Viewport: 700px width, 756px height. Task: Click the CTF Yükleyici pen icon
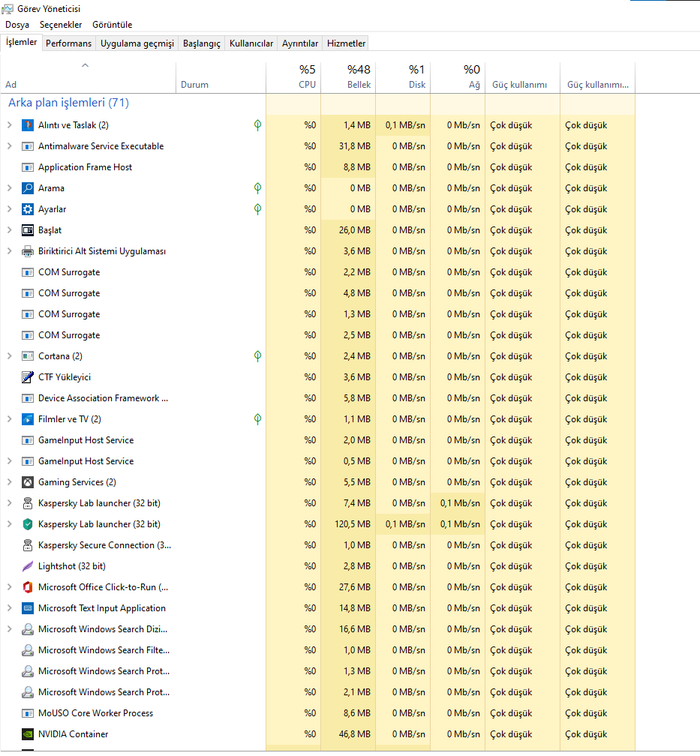click(28, 377)
